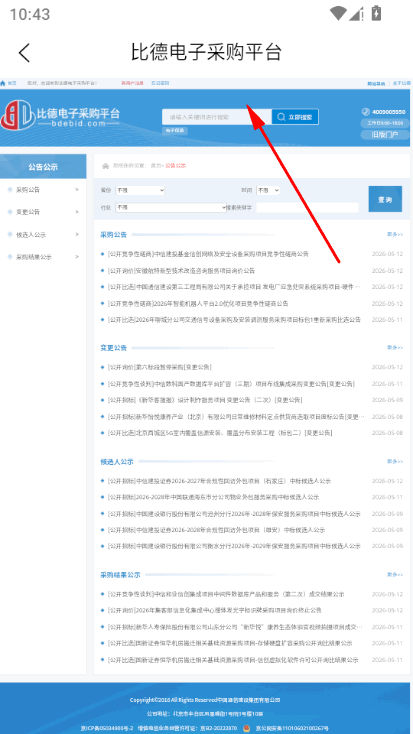Click the 电子招标 tag under the search box

click(176, 131)
